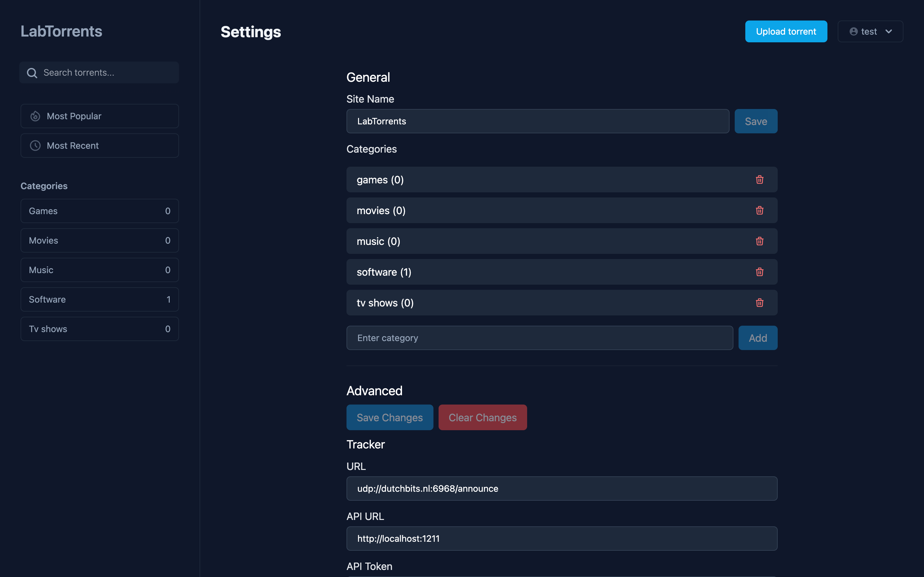924x577 pixels.
Task: Click trash icon for movies category
Action: click(x=759, y=211)
